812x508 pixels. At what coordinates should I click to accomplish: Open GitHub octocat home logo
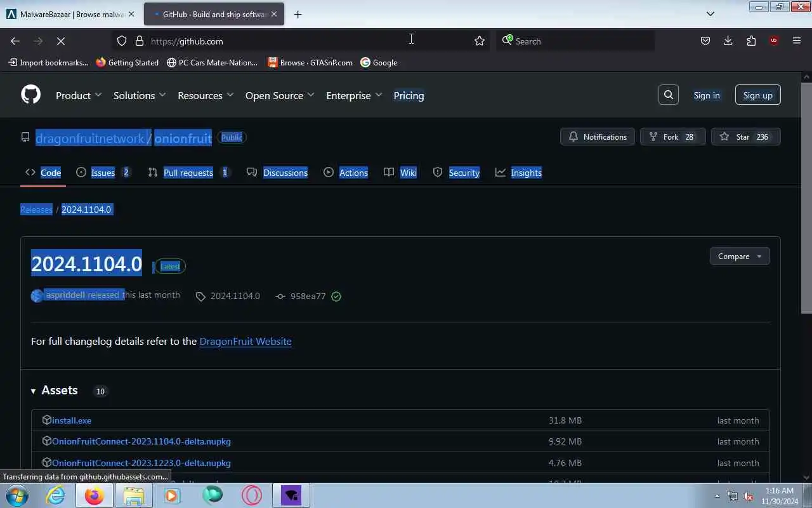30,95
